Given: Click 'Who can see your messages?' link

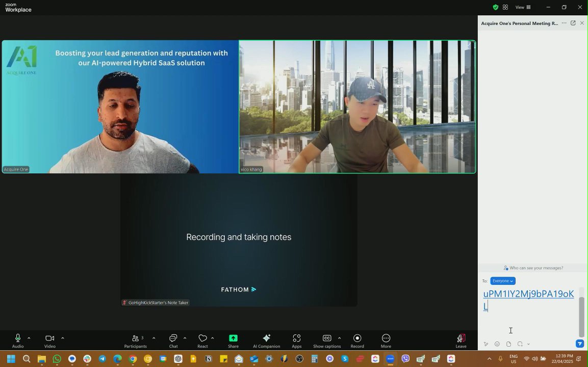Looking at the screenshot, I should (x=533, y=268).
